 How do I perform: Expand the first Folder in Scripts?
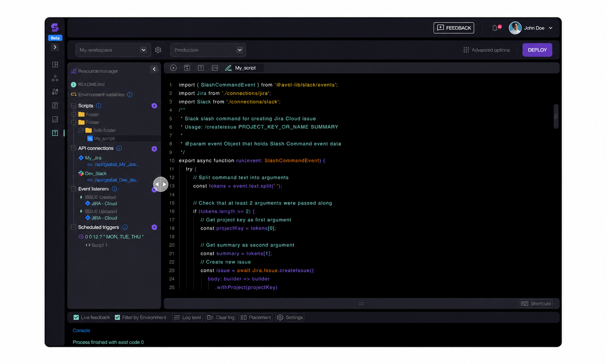coord(74,114)
